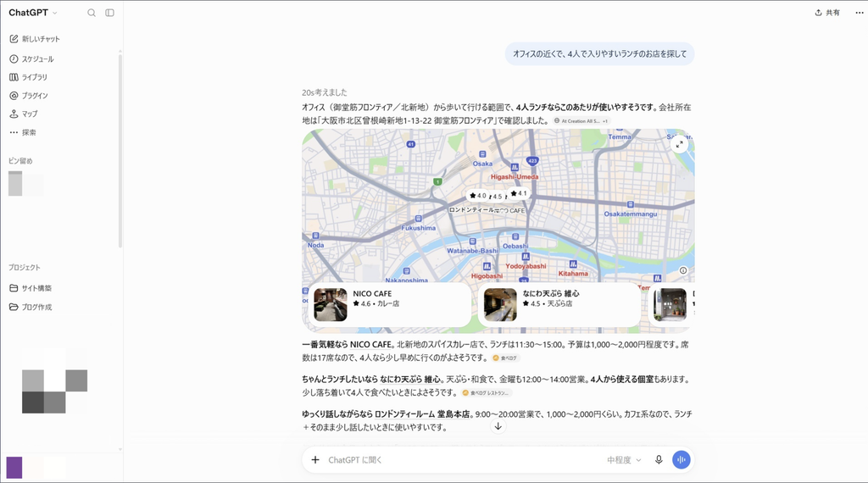Click the user message about オフィスの近く lunch
This screenshot has height=483, width=868.
599,53
